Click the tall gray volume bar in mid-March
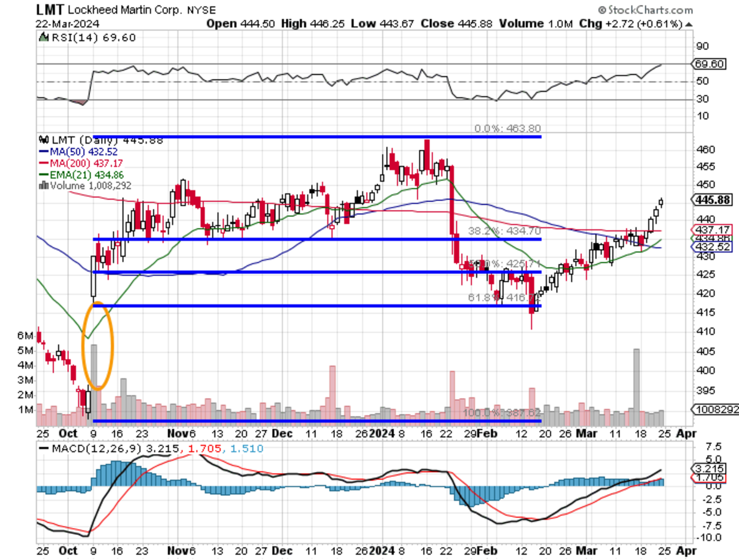 pyautogui.click(x=636, y=379)
